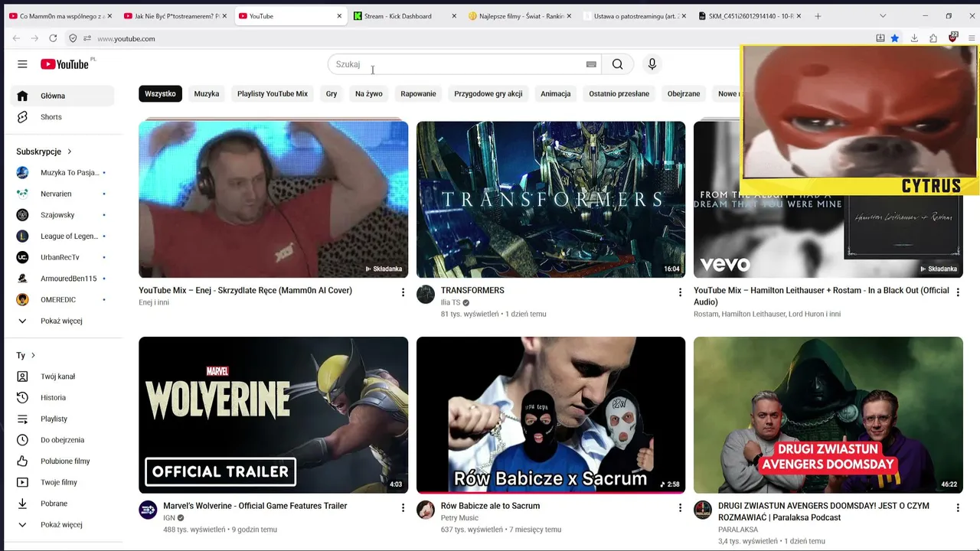Play the Wolverine Official Trailer thumbnail

point(273,415)
